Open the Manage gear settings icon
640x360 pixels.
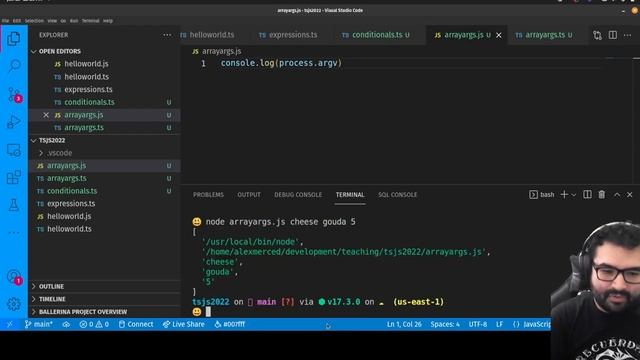[x=13, y=304]
